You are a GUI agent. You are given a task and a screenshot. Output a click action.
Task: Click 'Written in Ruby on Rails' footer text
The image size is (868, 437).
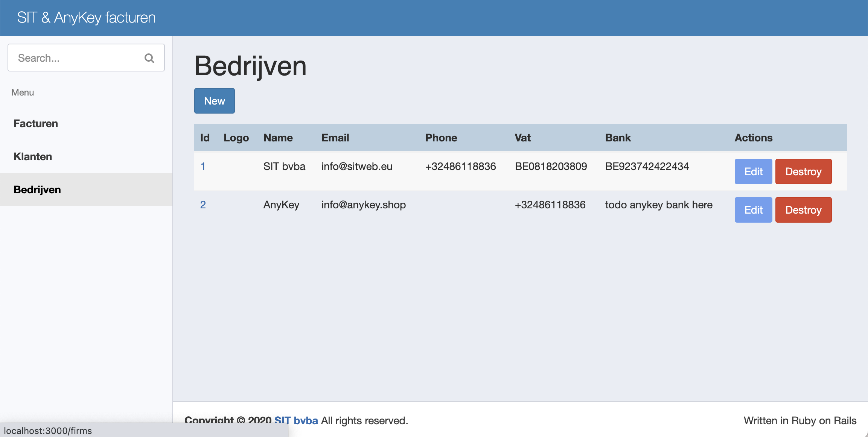coord(800,420)
